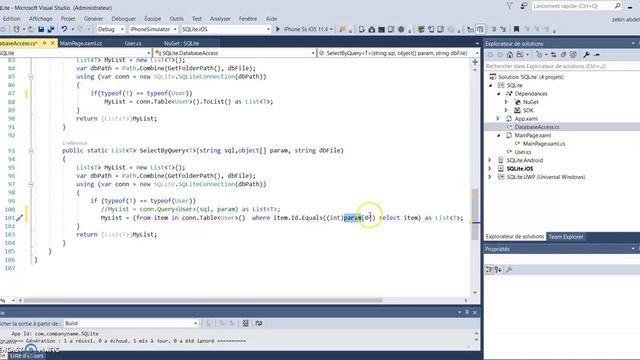Screen dimensions: 640x360
Task: Open the Déboguer menu
Action: (123, 19)
